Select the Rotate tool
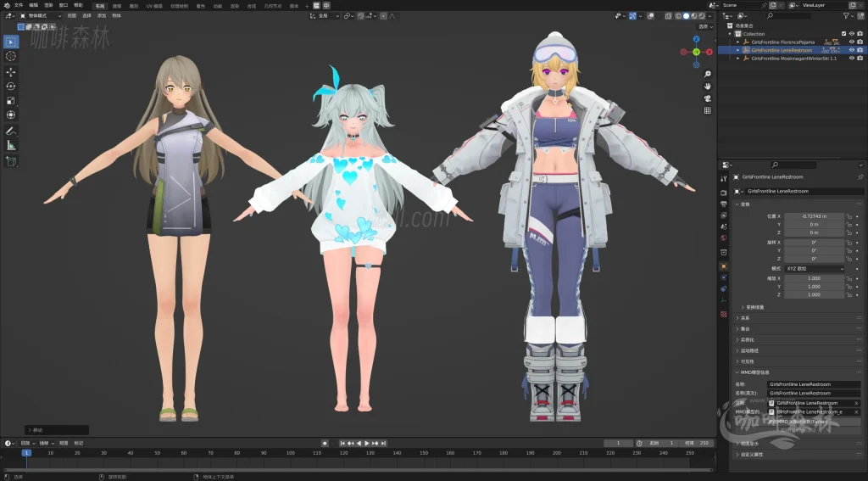868x481 pixels. point(10,86)
